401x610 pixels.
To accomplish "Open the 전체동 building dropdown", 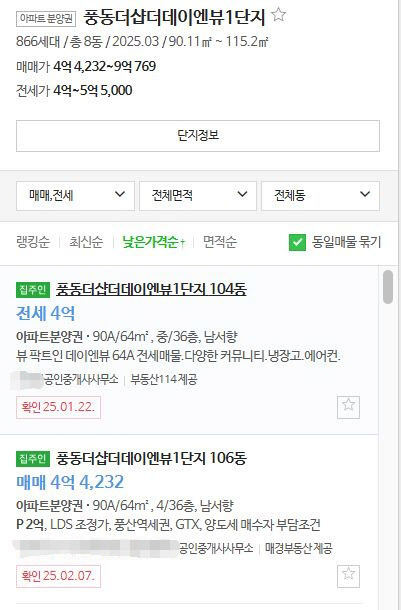I will pyautogui.click(x=320, y=196).
